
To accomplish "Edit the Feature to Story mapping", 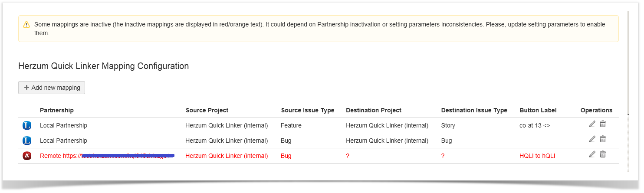I will pos(592,124).
